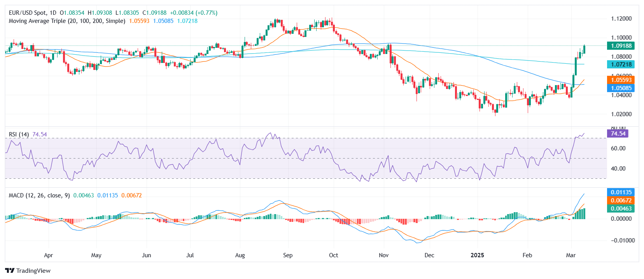
Task: Select the RSI (14) indicator legend
Action: (x=19, y=134)
